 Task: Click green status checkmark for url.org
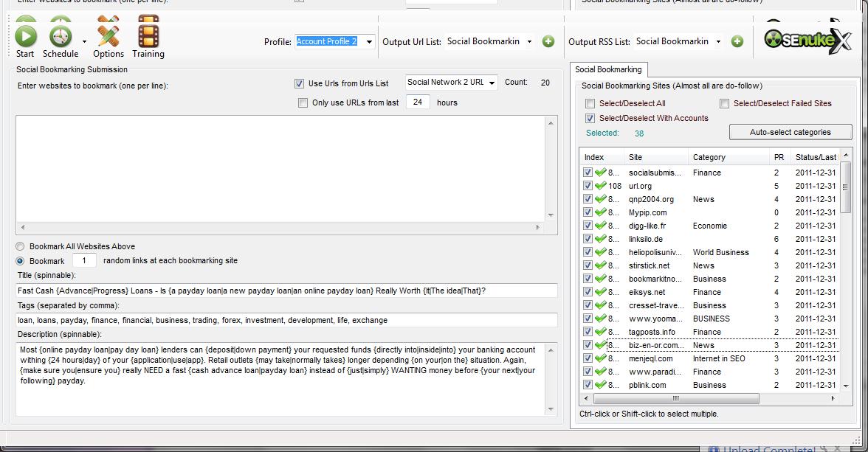600,185
